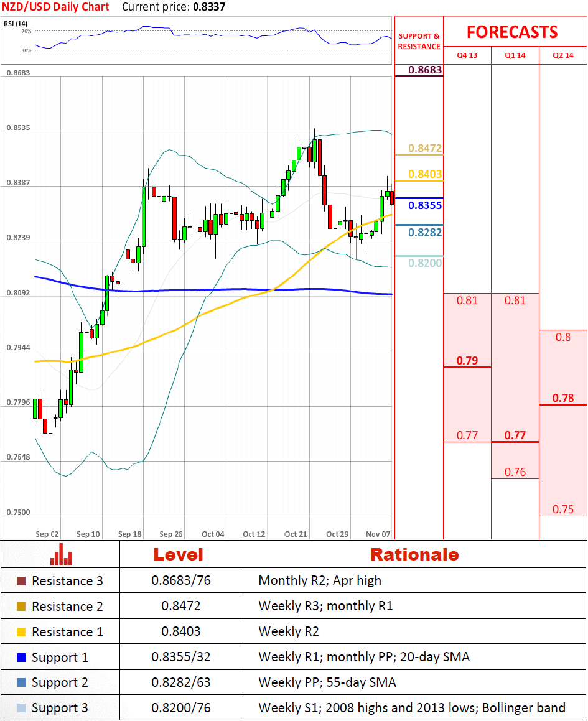Select the RSI (14) indicator label
This screenshot has width=588, height=721.
15,24
